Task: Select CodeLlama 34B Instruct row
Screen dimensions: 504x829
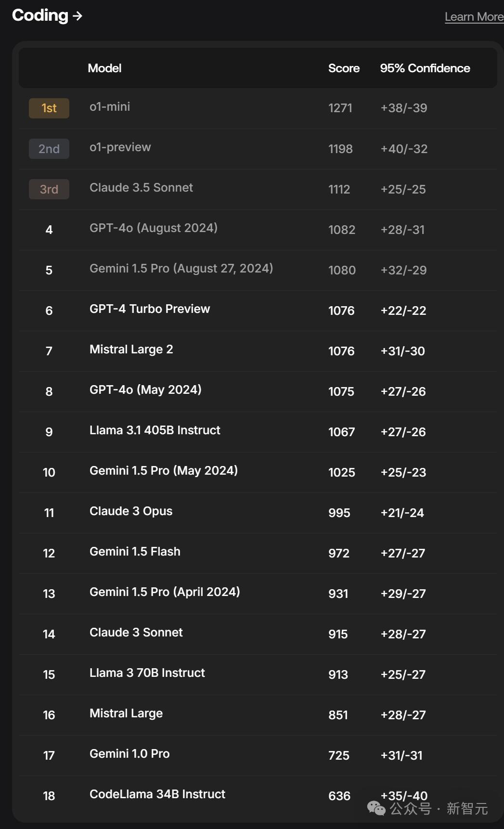Action: point(157,794)
